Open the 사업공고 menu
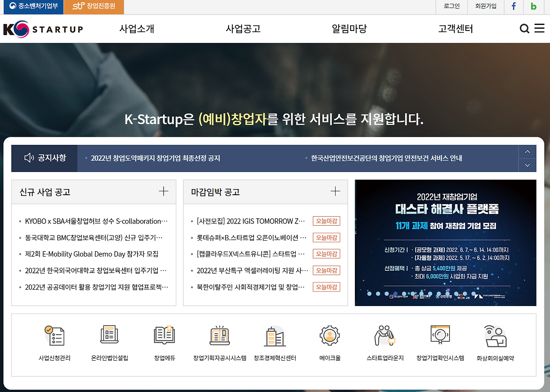Image resolution: width=550 pixels, height=392 pixels. [x=243, y=29]
